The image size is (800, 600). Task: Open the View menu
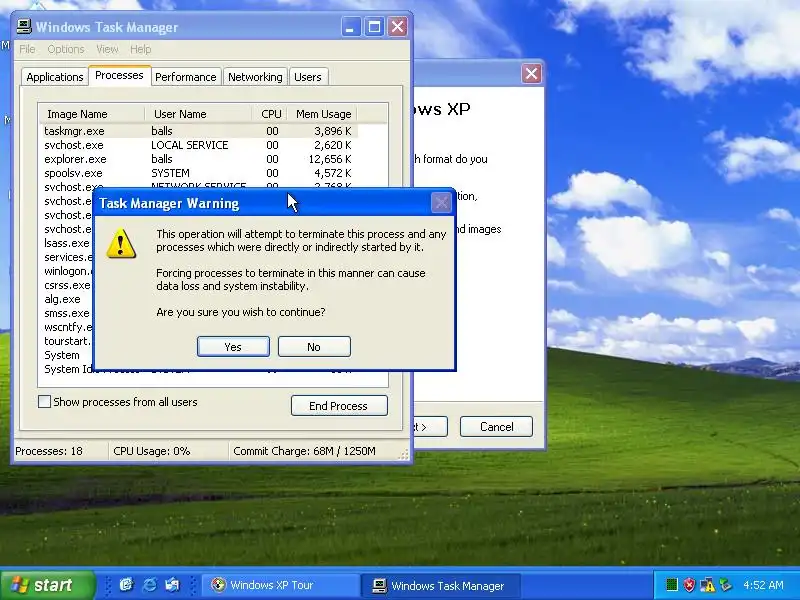[x=107, y=49]
